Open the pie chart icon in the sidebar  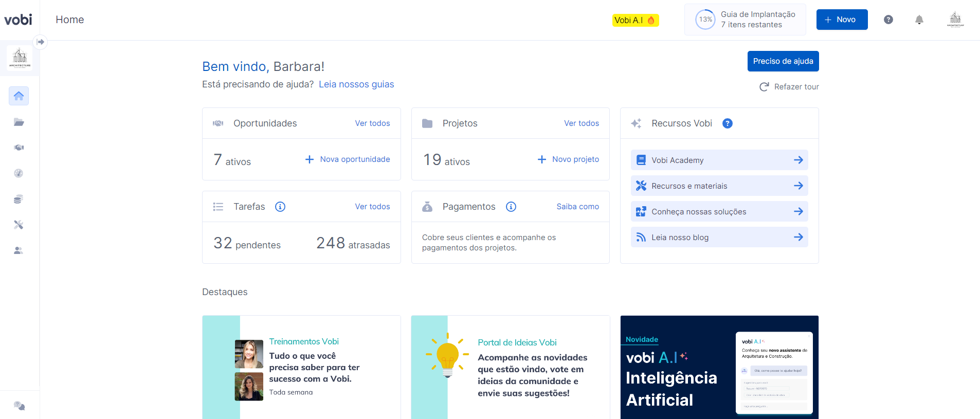tap(19, 173)
